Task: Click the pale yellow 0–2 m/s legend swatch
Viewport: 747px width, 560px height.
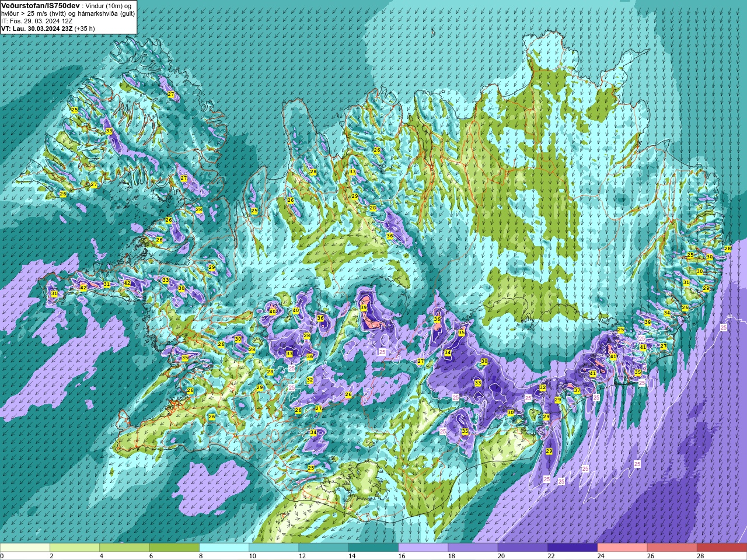Action: click(x=25, y=548)
